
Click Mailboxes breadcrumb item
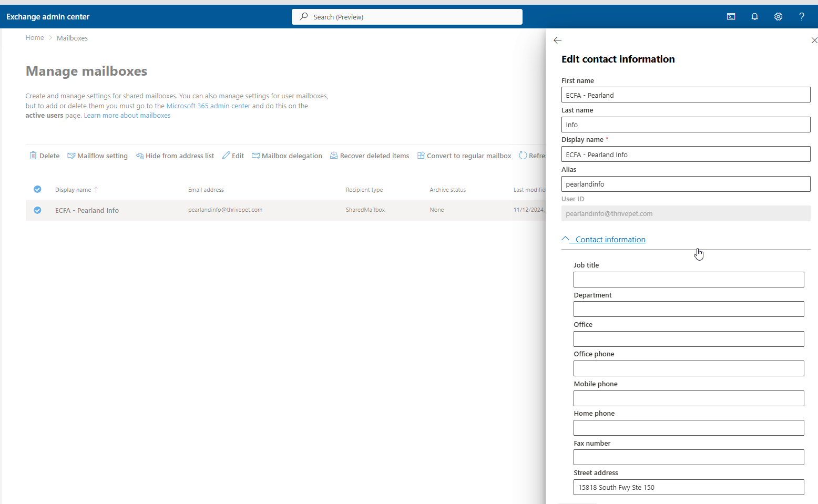pos(72,38)
